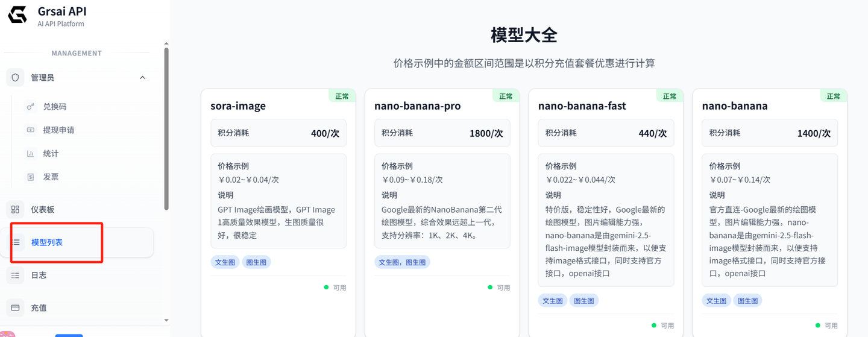868x337 pixels.
Task: Open the 模型列表 menu item
Action: point(47,242)
